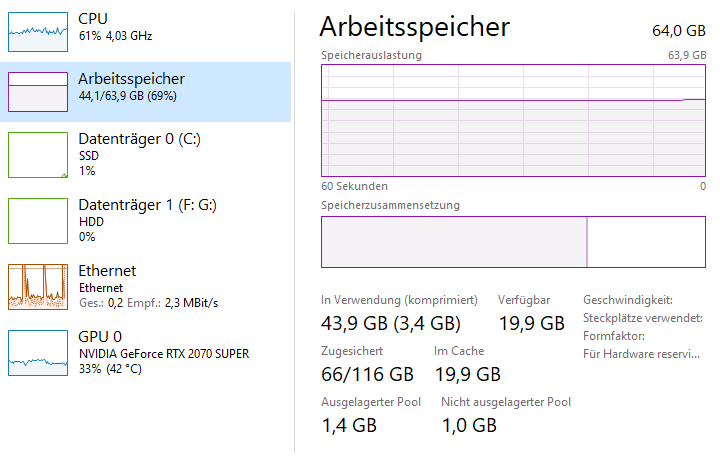Click the Ethernet activity graph thumbnail
Viewport: 720px width, 461px height.
point(38,286)
